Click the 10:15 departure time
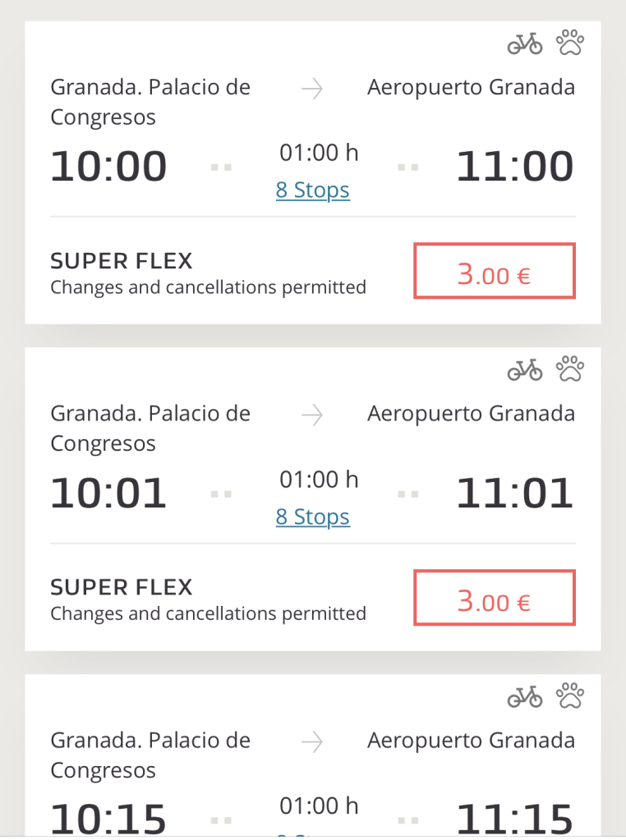The width and height of the screenshot is (626, 840). click(108, 818)
